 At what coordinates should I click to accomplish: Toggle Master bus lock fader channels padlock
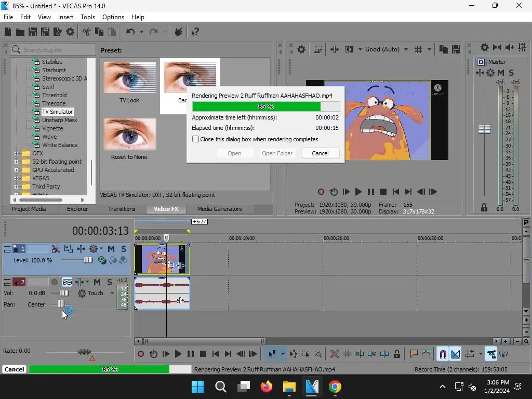coord(484,207)
